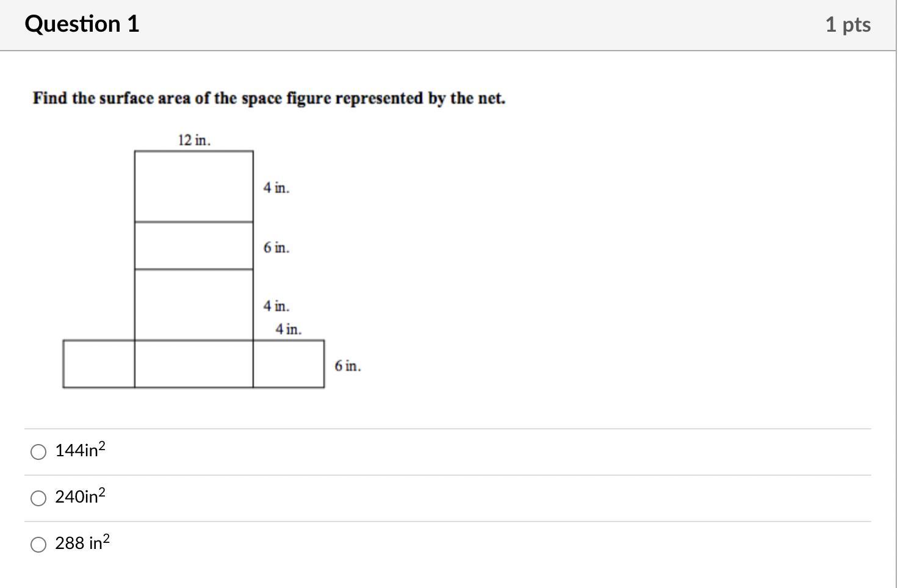The image size is (903, 588).
Task: Choose the 240in² radio option
Action: [38, 498]
